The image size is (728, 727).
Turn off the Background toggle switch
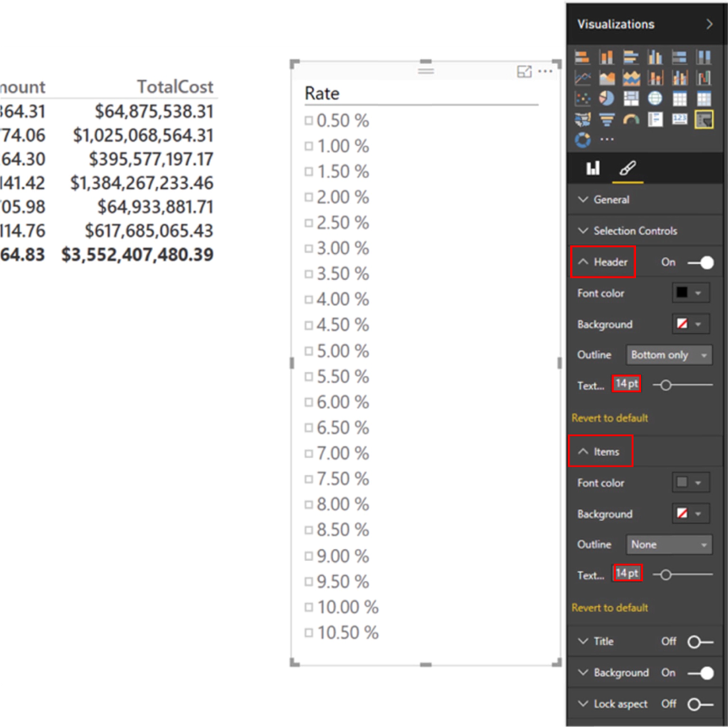point(701,673)
